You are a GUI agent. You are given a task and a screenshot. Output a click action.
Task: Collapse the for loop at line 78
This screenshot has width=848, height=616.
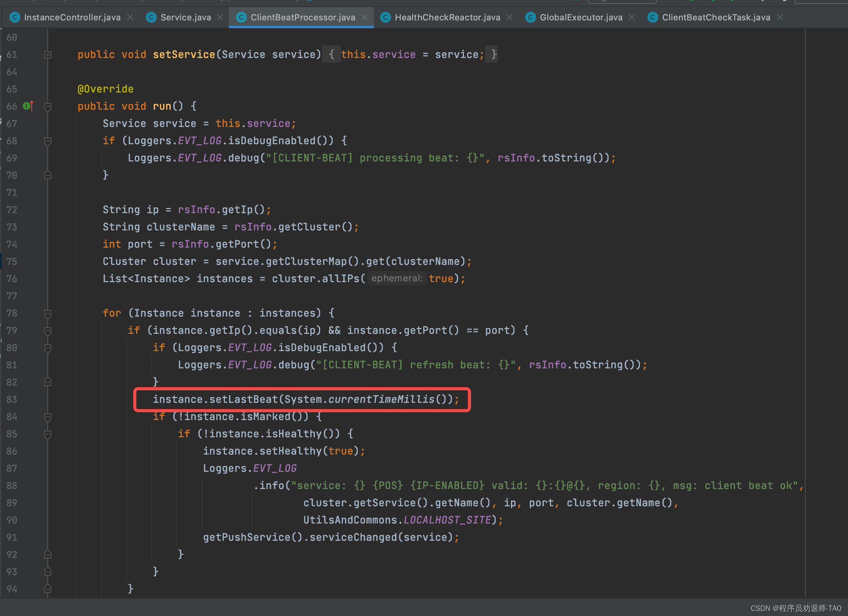48,313
